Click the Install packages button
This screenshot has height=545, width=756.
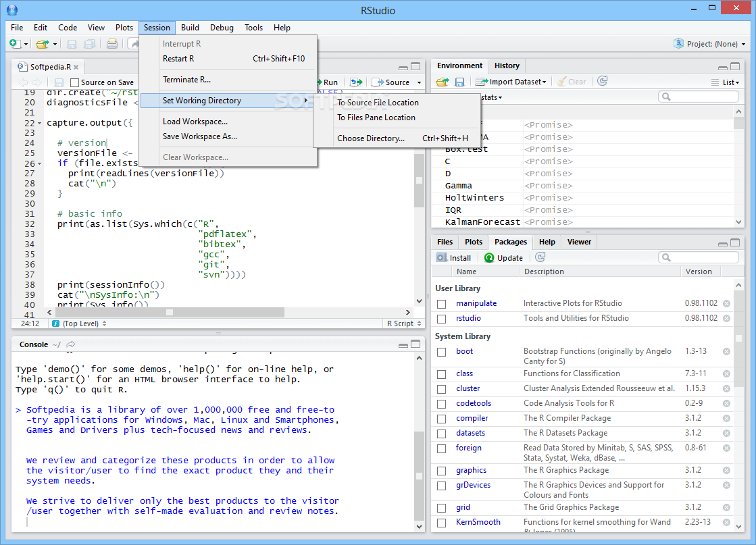pos(454,258)
